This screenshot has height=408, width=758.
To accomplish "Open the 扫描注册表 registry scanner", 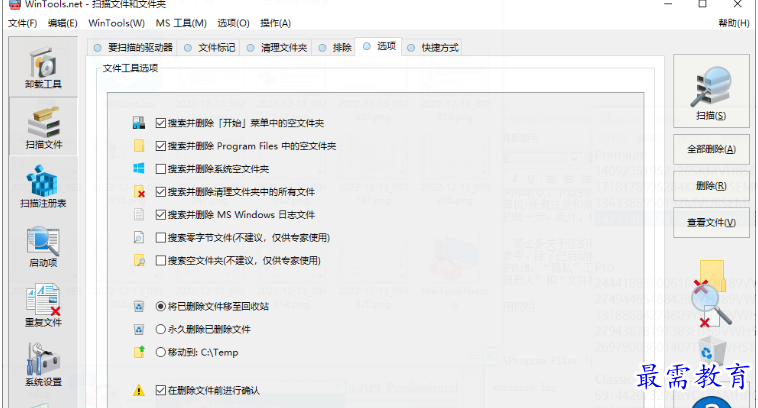I will tap(43, 186).
